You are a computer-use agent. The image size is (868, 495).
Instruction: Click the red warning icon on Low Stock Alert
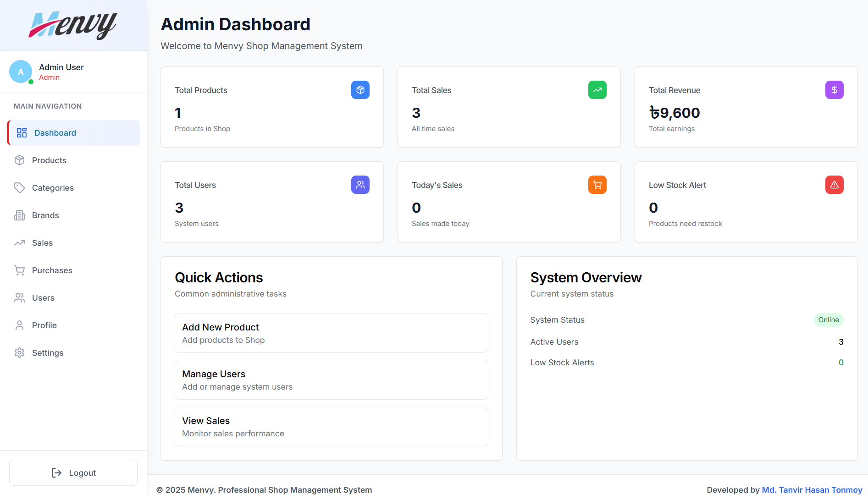coord(834,185)
